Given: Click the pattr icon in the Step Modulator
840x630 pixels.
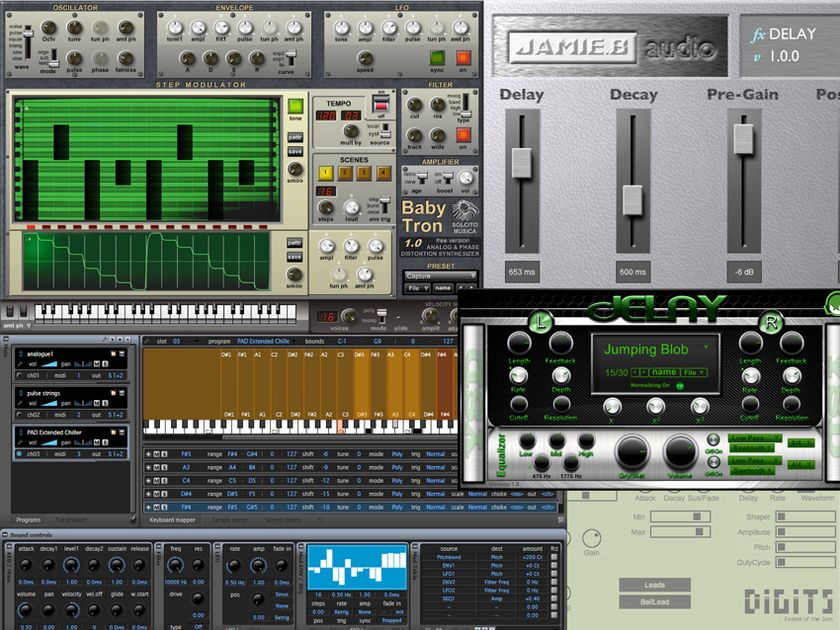Looking at the screenshot, I should tap(295, 136).
